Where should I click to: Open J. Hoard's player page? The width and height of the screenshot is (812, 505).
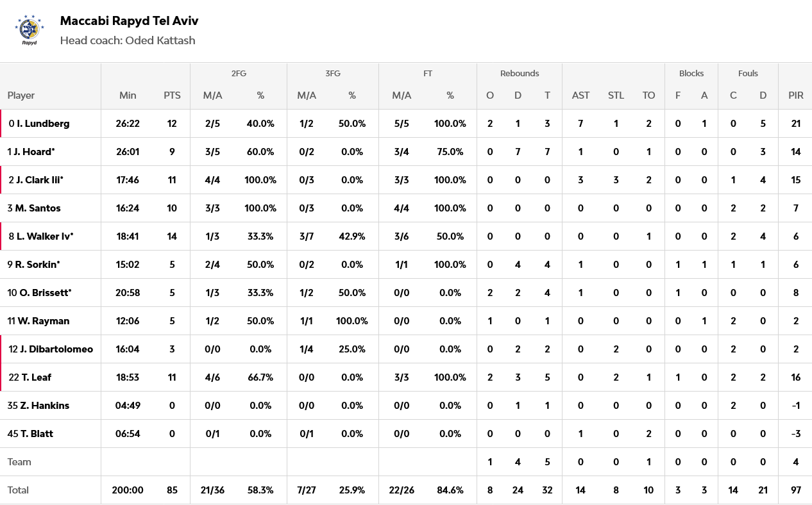[34, 152]
